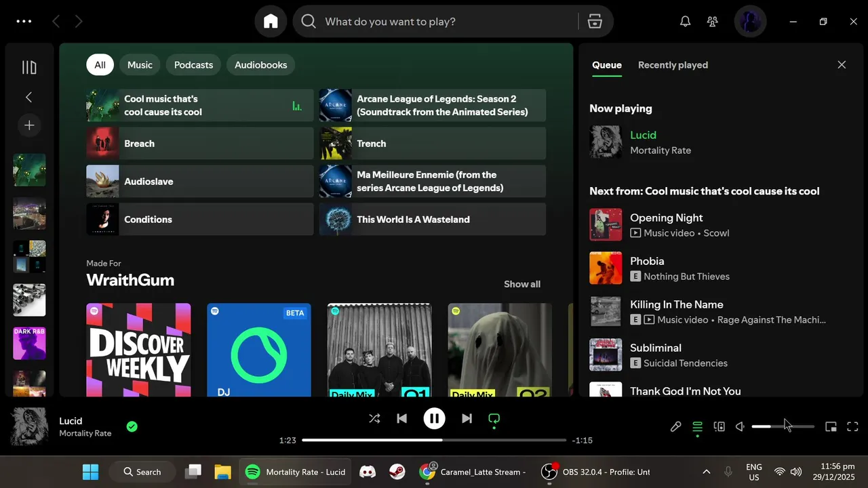The width and height of the screenshot is (868, 488).
Task: Expand Your Library icon in sidebar
Action: pyautogui.click(x=29, y=67)
